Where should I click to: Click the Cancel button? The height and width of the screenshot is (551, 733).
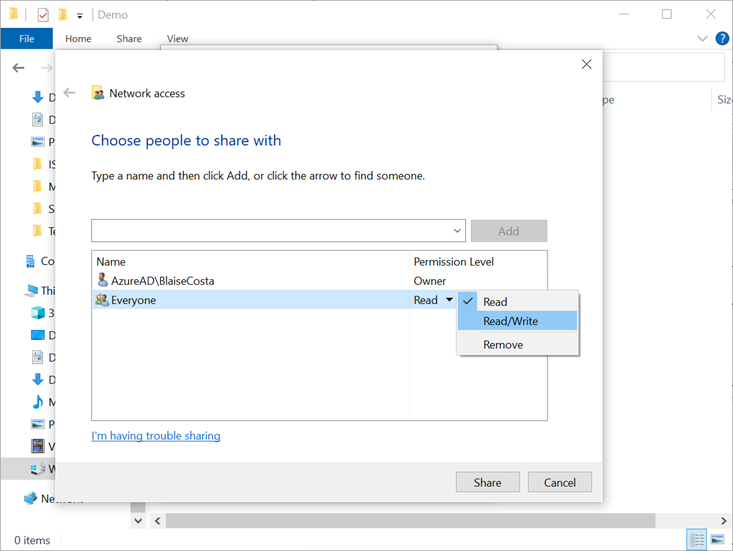tap(560, 482)
